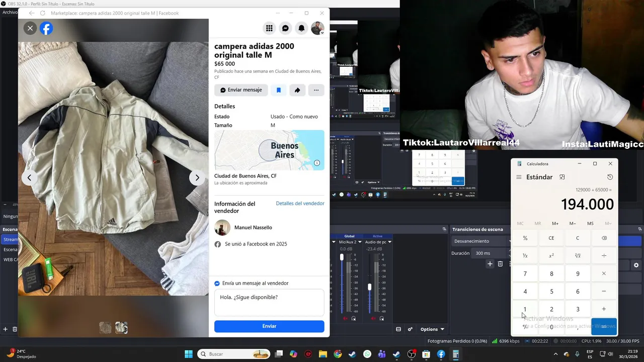Open the Facebook home logo
The height and width of the screenshot is (362, 644).
click(x=46, y=29)
